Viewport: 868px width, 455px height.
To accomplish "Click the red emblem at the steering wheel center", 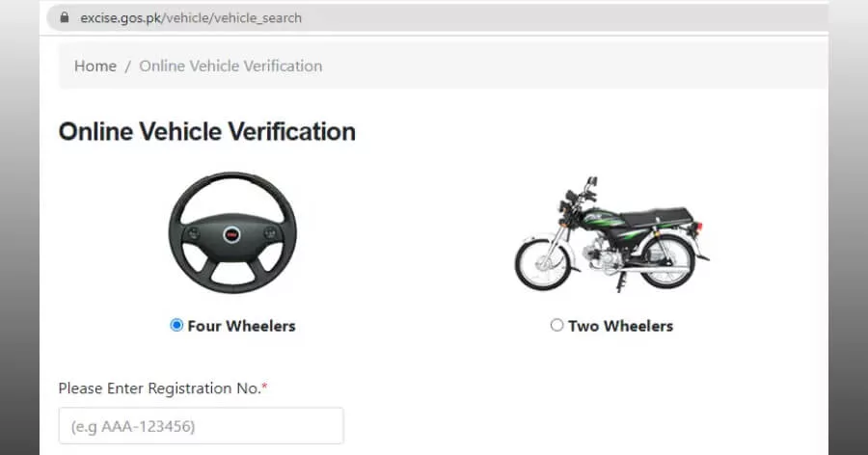I will coord(231,234).
